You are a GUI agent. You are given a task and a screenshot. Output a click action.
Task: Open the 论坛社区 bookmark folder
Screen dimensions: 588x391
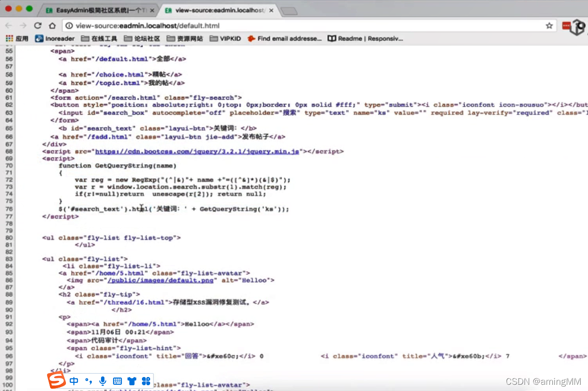[142, 39]
